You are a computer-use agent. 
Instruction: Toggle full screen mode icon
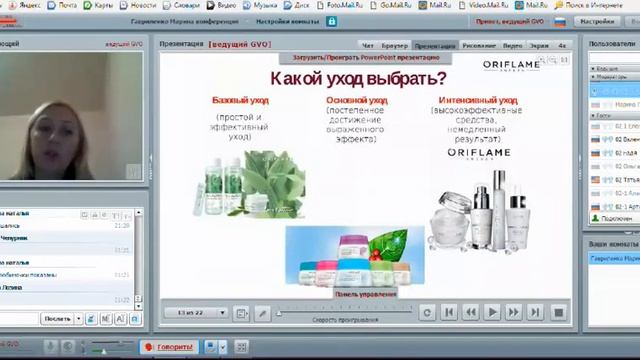point(241,347)
